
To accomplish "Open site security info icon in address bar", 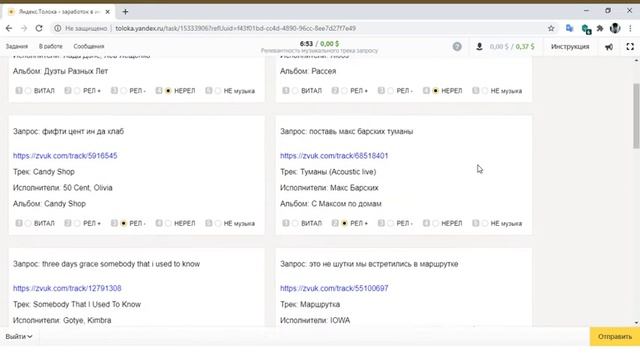I will coord(58,28).
